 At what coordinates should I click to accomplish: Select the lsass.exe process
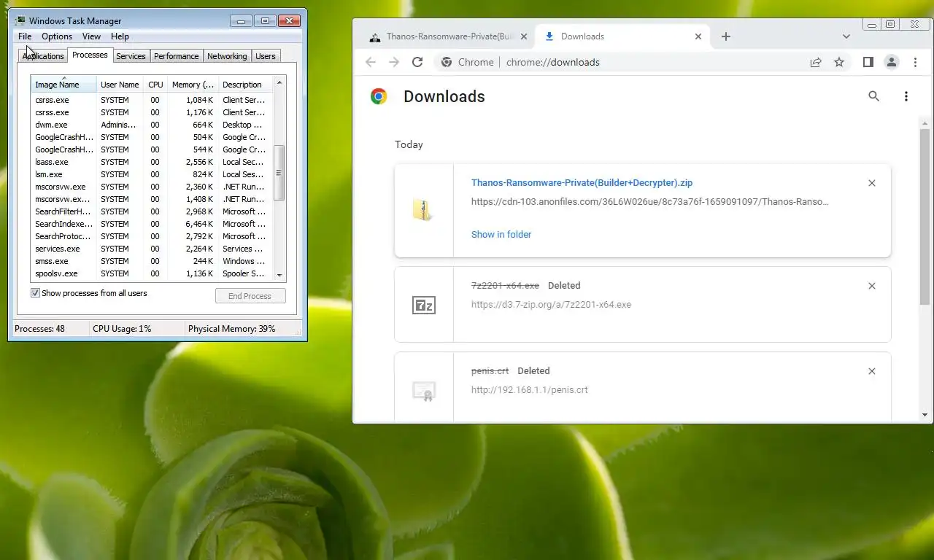click(152, 162)
